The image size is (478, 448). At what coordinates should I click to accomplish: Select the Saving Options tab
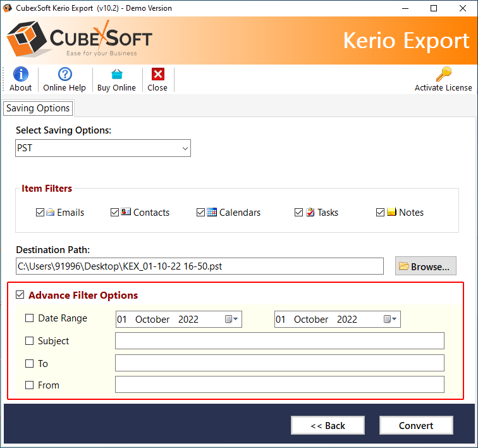38,108
